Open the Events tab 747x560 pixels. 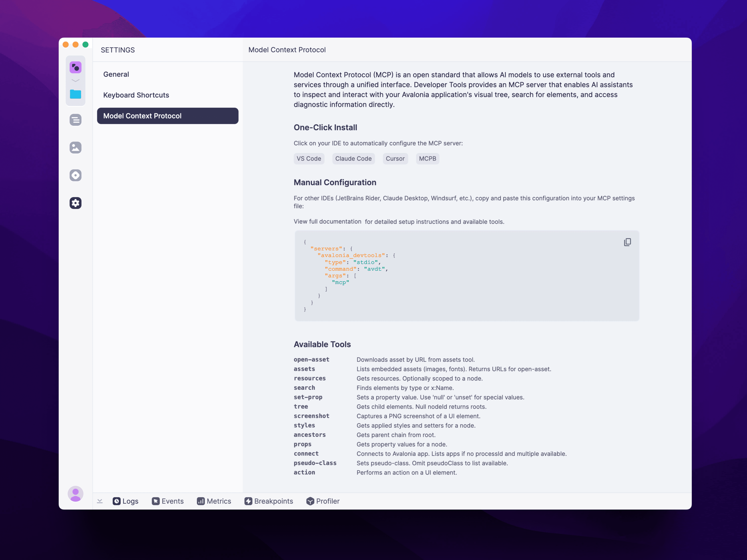tap(168, 501)
